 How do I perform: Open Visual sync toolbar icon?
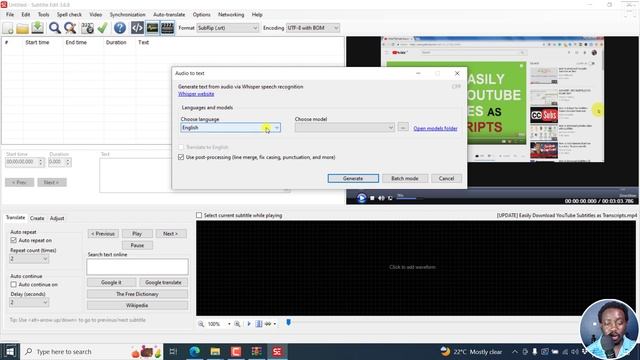coord(87,28)
